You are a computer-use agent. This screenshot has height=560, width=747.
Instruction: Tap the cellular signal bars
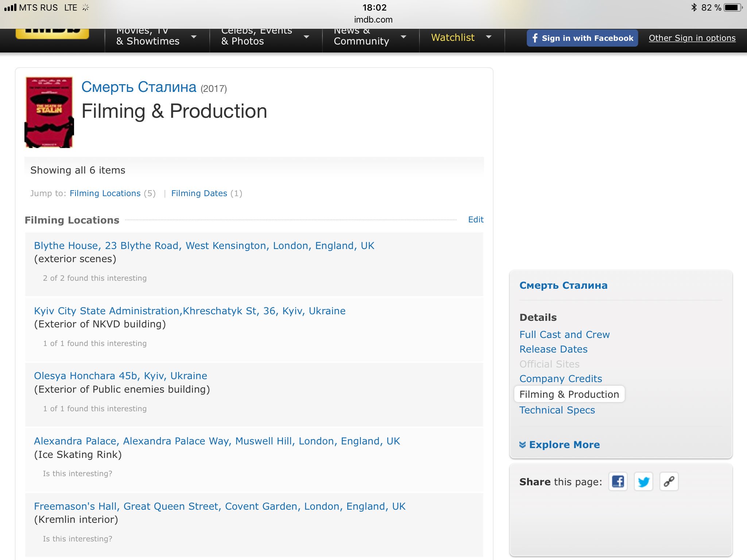[10, 7]
